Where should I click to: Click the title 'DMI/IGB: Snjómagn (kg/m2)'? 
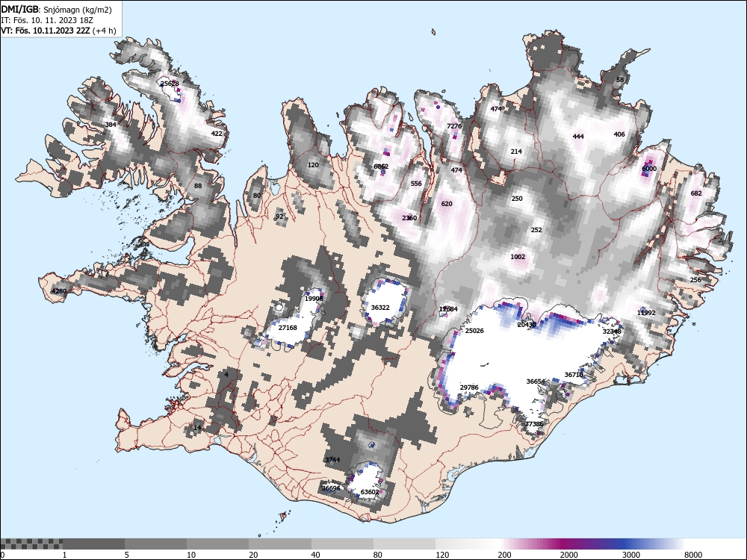[x=57, y=10]
